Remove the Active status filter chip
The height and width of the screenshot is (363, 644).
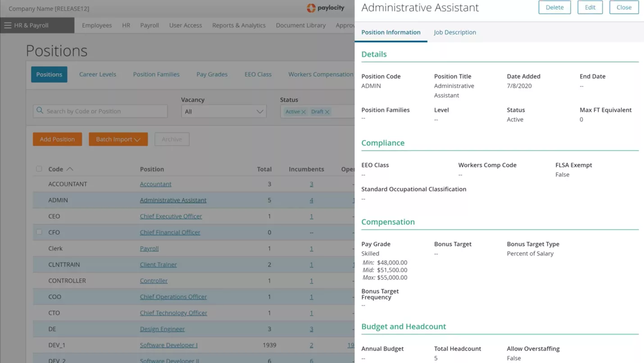(x=304, y=112)
